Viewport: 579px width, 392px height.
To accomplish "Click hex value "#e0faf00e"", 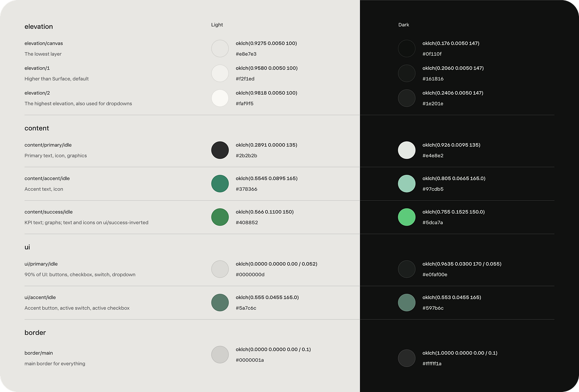I will pyautogui.click(x=435, y=275).
